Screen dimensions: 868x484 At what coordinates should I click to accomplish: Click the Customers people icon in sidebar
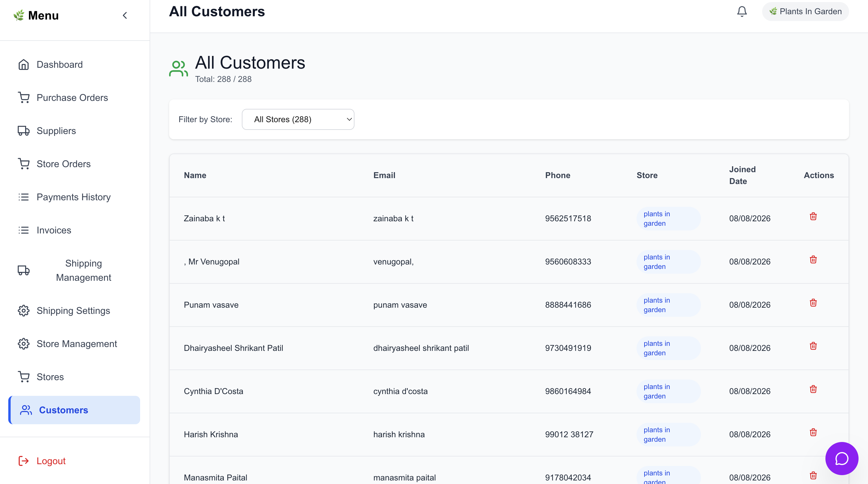click(26, 410)
